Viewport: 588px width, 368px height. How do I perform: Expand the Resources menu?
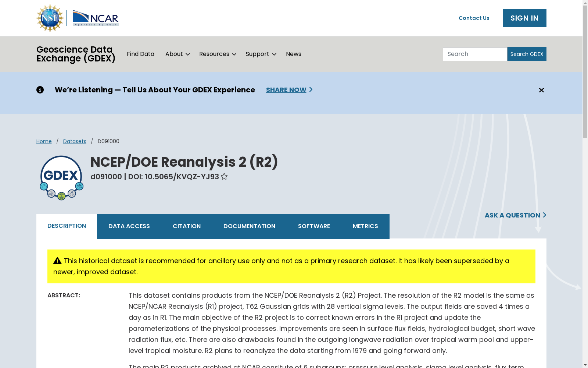[218, 54]
